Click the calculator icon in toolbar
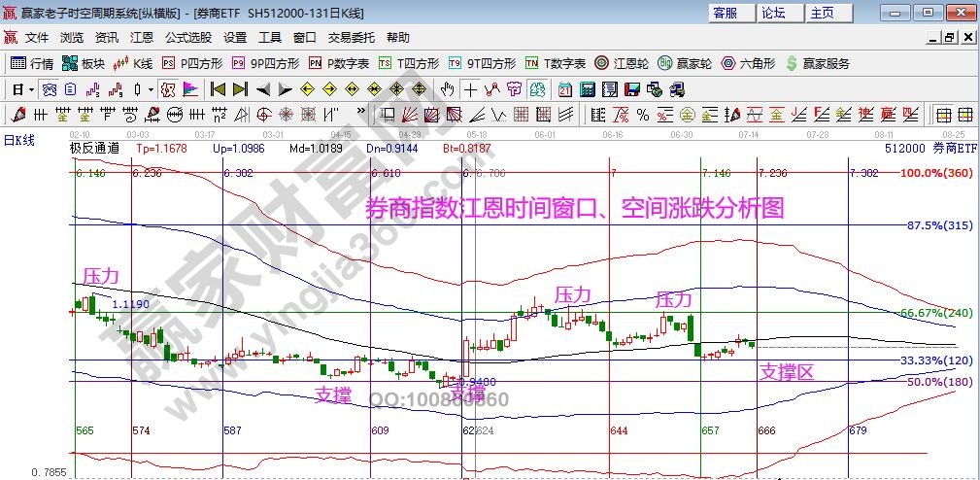Viewport: 980px width, 480px height. point(587,89)
